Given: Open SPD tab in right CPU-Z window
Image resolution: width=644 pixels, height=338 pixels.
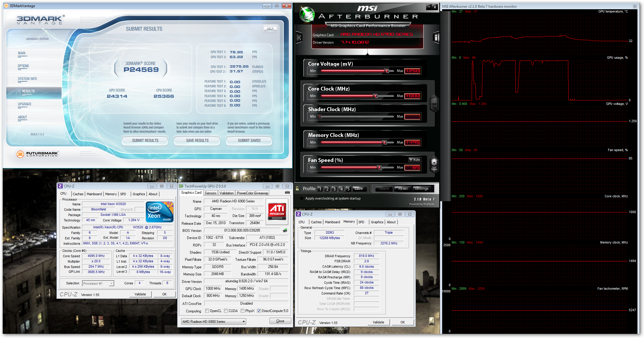Looking at the screenshot, I should [361, 222].
